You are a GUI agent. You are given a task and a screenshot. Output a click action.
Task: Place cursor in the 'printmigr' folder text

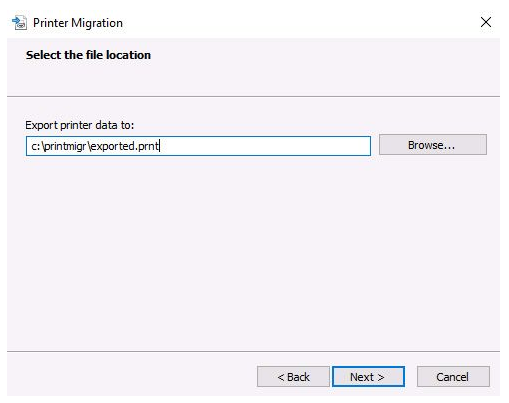coord(65,146)
